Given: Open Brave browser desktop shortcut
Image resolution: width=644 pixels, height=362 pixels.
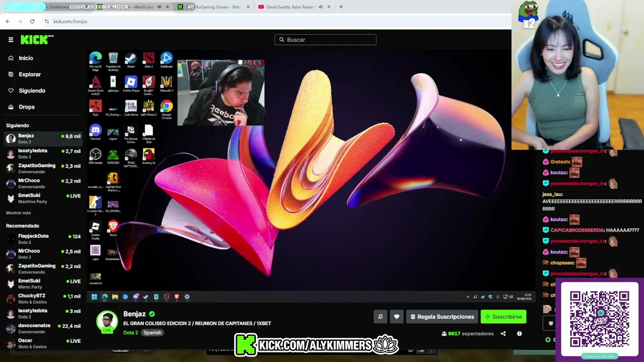Looking at the screenshot, I should coord(113,229).
